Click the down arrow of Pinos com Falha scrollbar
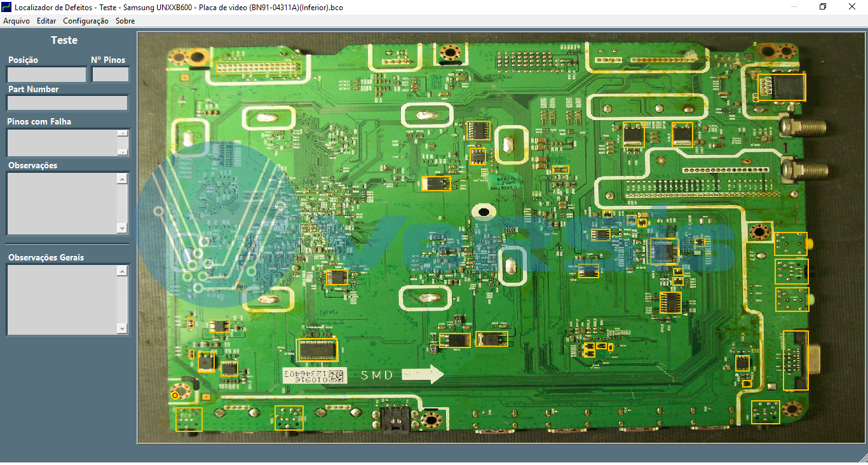This screenshot has width=868, height=465. [123, 152]
